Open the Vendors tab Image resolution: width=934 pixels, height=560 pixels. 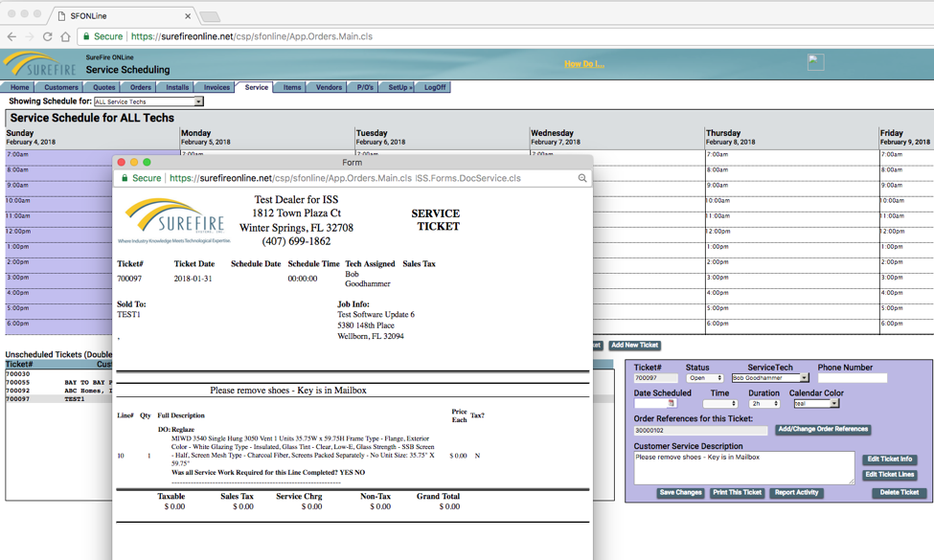tap(329, 87)
